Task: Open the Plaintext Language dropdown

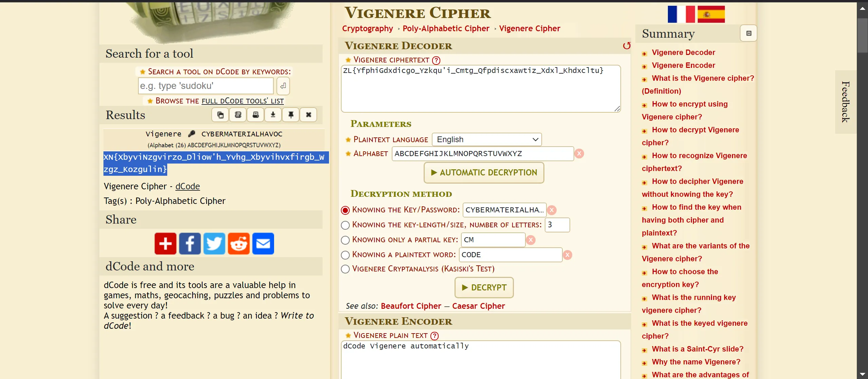Action: pos(486,139)
